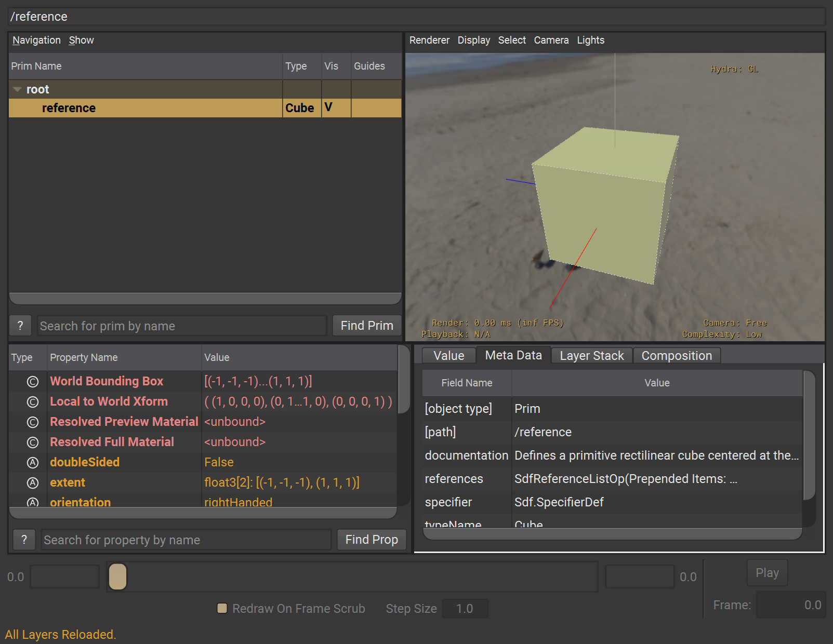The width and height of the screenshot is (833, 644).
Task: Switch to the Composition tab
Action: pos(677,356)
